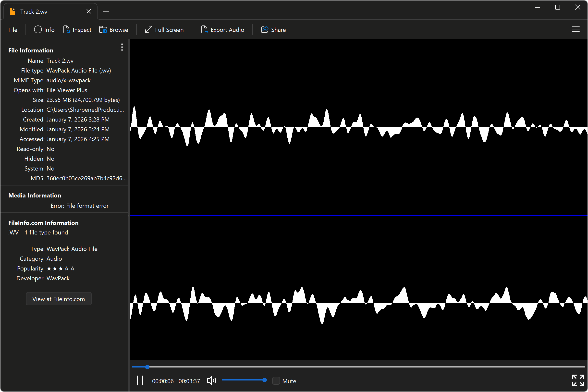Click the Popularity star rating
Viewport: 588px width, 392px height.
tap(61, 269)
